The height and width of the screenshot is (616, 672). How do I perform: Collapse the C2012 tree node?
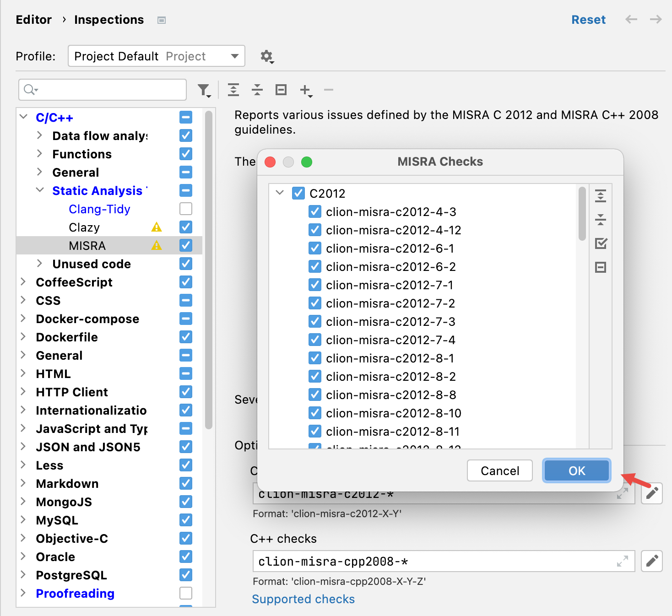tap(280, 193)
